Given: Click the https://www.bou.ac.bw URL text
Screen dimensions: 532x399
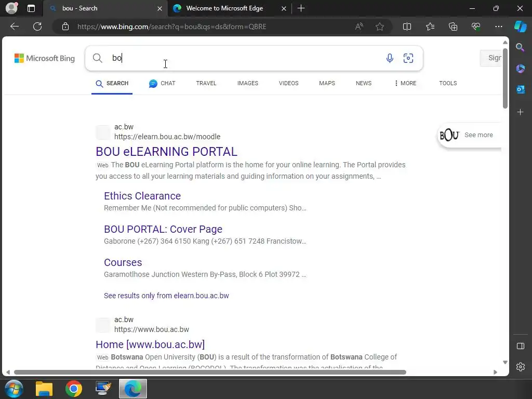Looking at the screenshot, I should (x=152, y=329).
